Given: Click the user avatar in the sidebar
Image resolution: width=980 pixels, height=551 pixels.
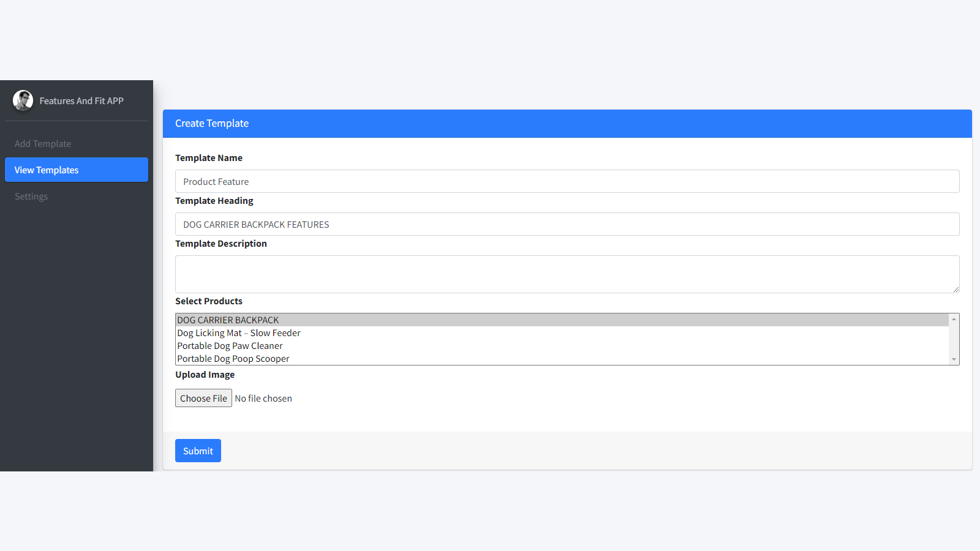Looking at the screenshot, I should 23,100.
